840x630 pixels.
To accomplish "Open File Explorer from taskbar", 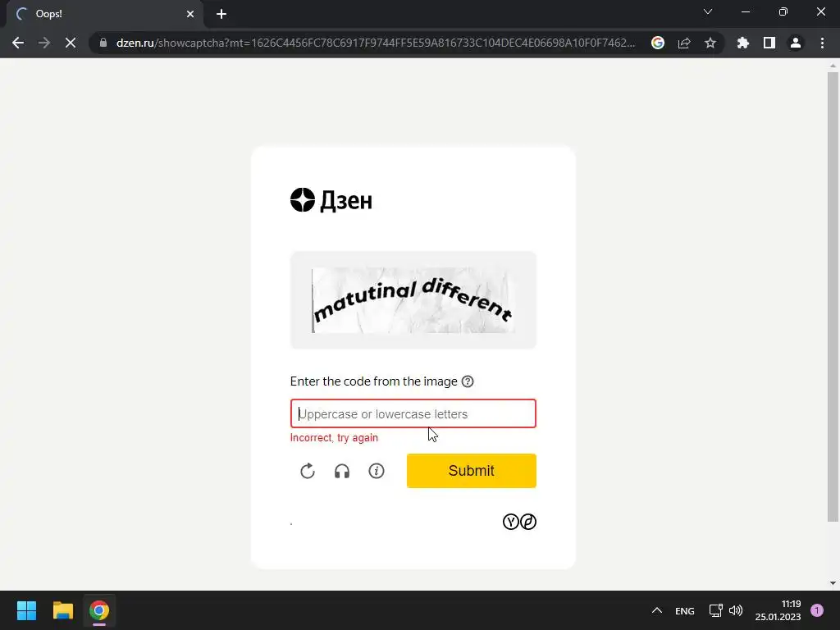I will click(x=63, y=610).
